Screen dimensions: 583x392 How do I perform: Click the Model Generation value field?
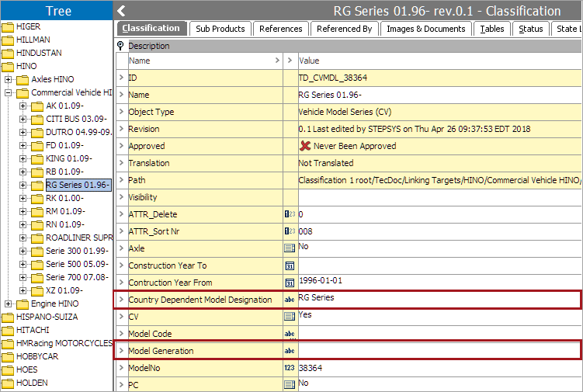point(439,351)
